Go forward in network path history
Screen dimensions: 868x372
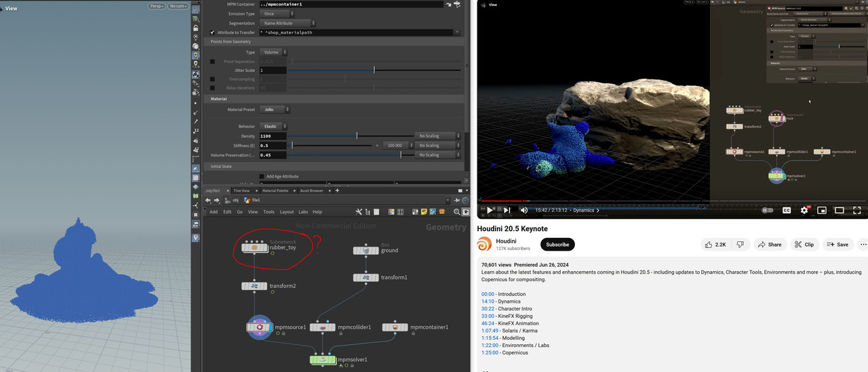(216, 201)
